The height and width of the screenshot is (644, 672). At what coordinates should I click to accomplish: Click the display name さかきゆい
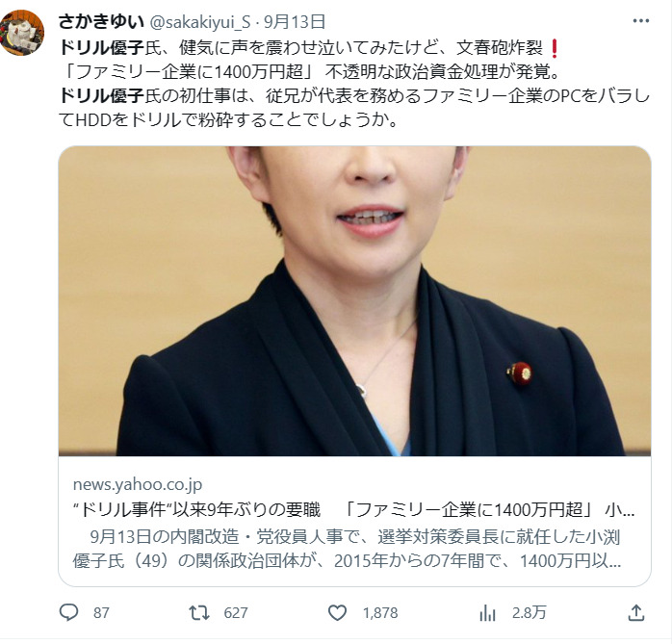[x=101, y=21]
